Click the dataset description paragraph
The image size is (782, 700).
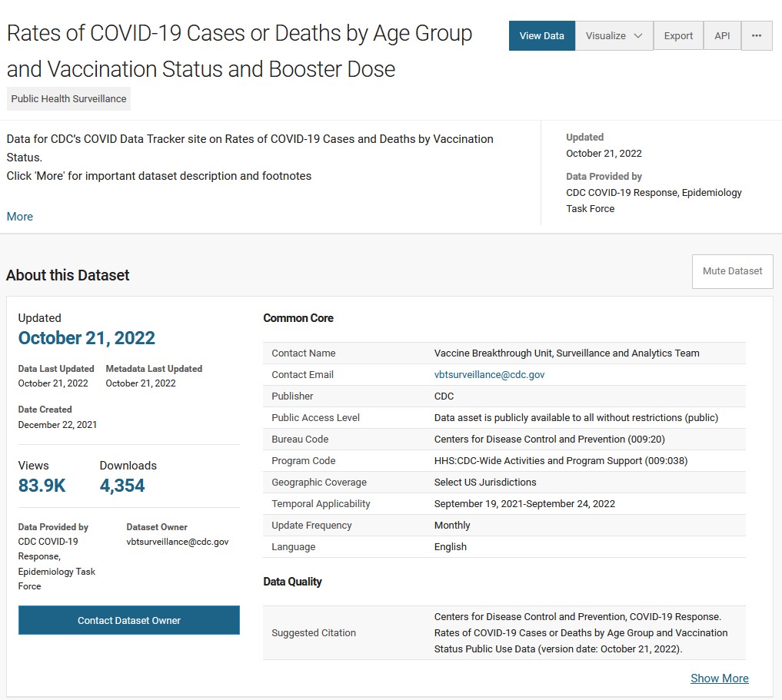point(250,158)
